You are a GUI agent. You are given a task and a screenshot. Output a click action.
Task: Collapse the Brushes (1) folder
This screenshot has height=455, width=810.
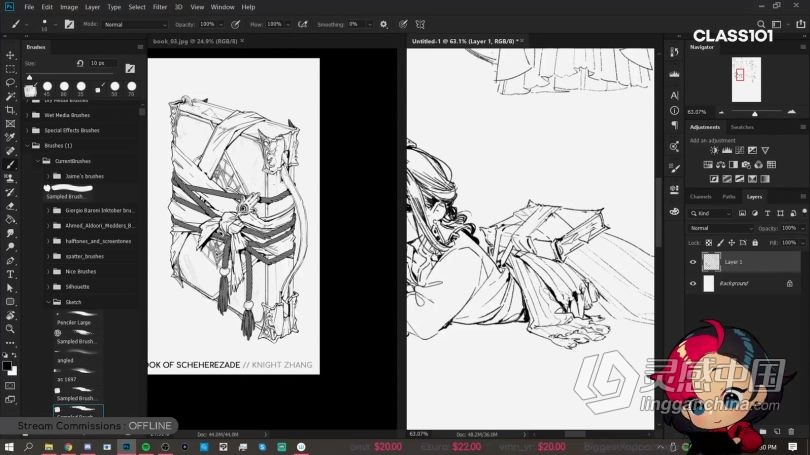click(27, 146)
